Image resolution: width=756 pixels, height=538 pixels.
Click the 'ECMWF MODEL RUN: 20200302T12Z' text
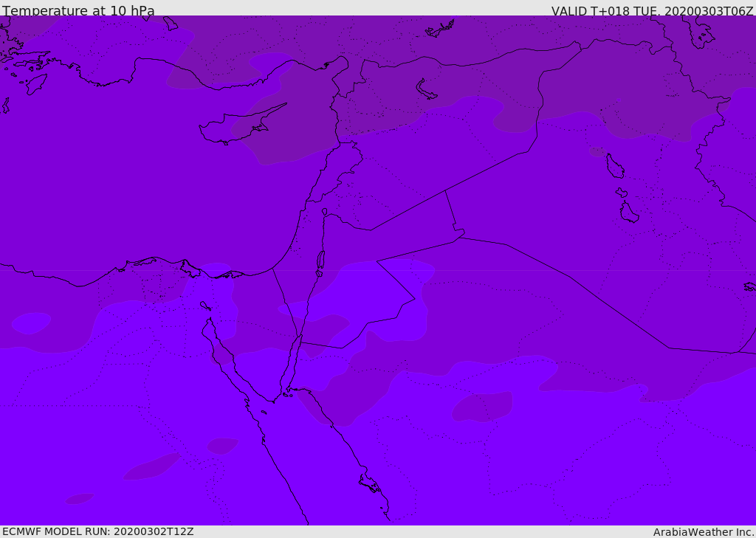(98, 531)
